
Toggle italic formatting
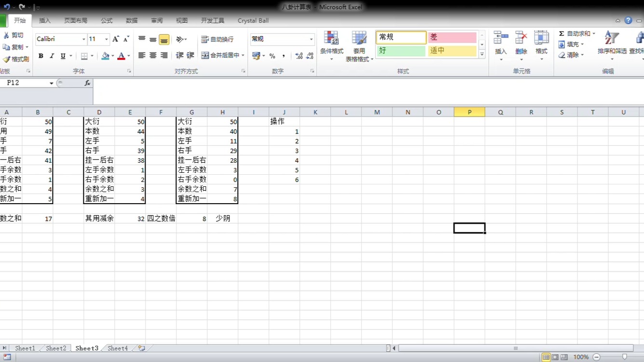click(x=52, y=56)
